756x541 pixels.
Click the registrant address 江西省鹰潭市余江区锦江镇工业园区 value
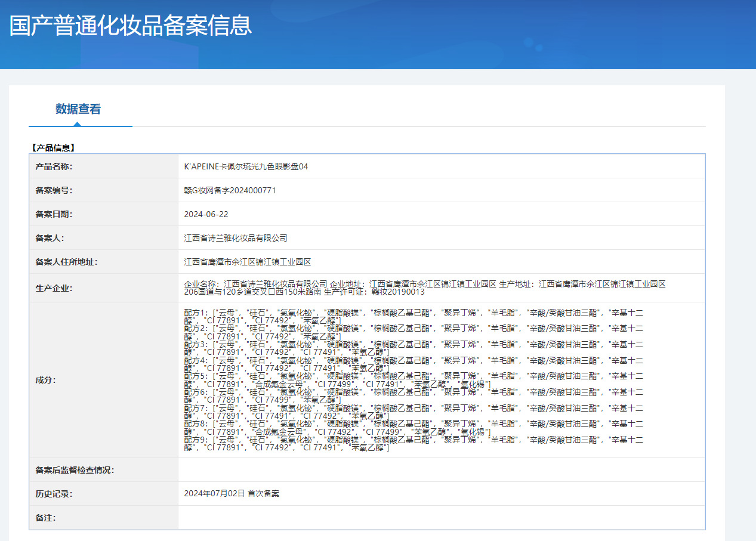pyautogui.click(x=248, y=262)
